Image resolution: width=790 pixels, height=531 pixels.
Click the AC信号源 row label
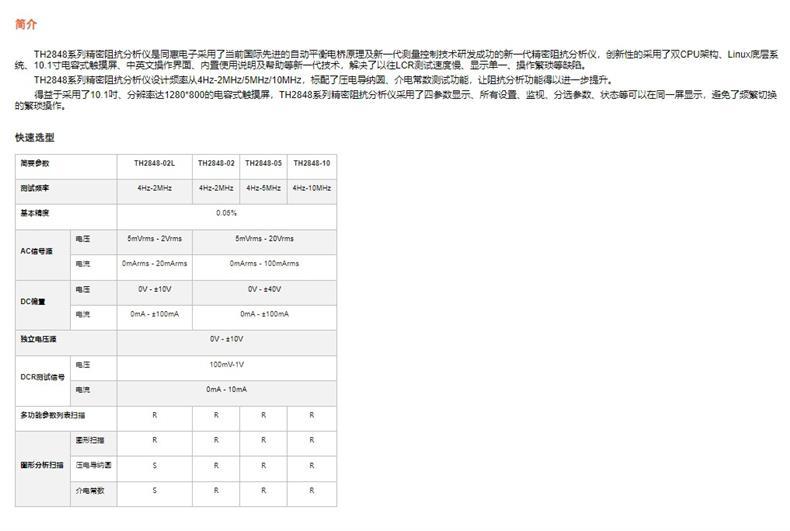point(36,251)
